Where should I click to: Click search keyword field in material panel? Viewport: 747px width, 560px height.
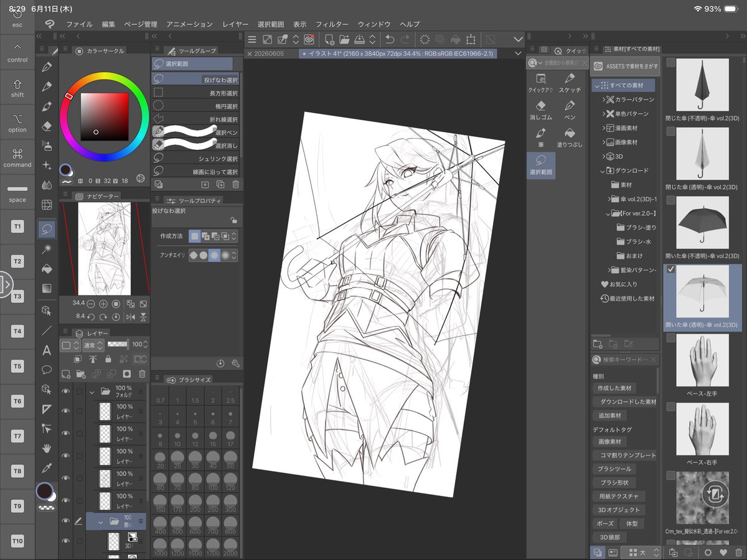[625, 360]
